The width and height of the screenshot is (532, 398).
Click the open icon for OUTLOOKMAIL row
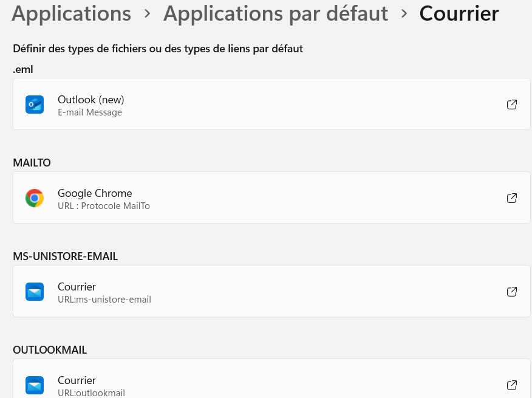511,385
